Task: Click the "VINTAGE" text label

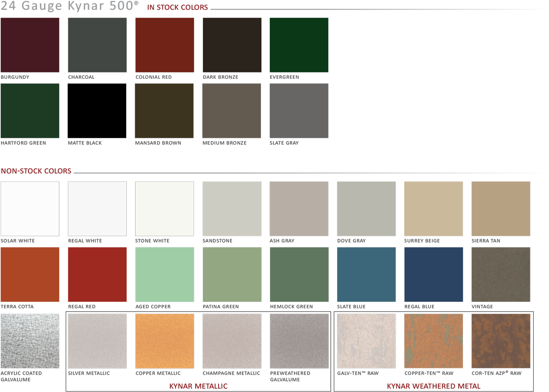Action: (x=482, y=306)
